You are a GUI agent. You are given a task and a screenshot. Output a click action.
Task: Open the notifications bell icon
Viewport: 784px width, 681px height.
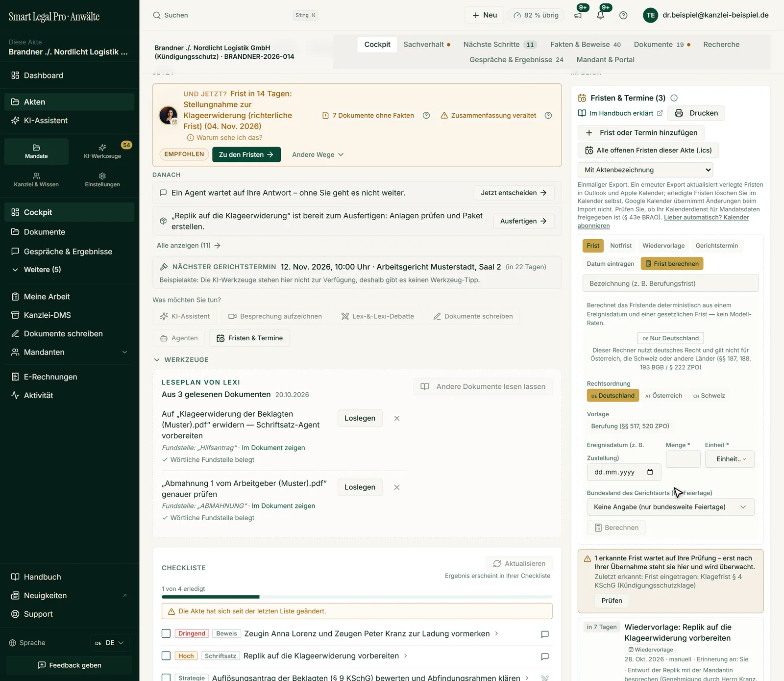pos(600,15)
